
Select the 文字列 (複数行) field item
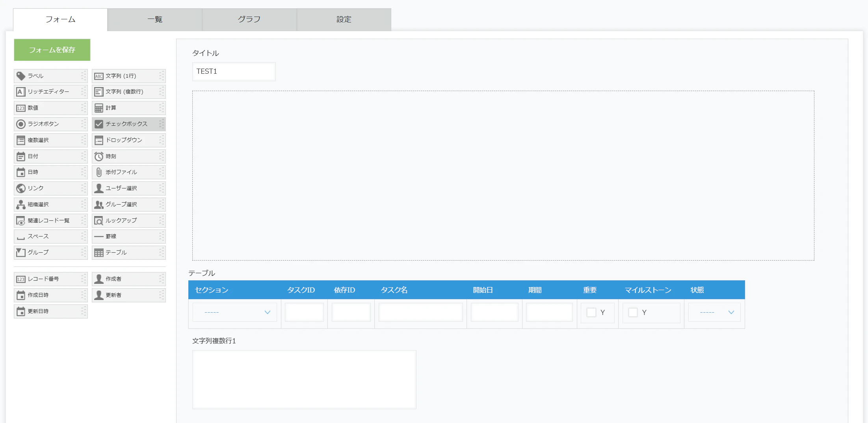pos(129,92)
